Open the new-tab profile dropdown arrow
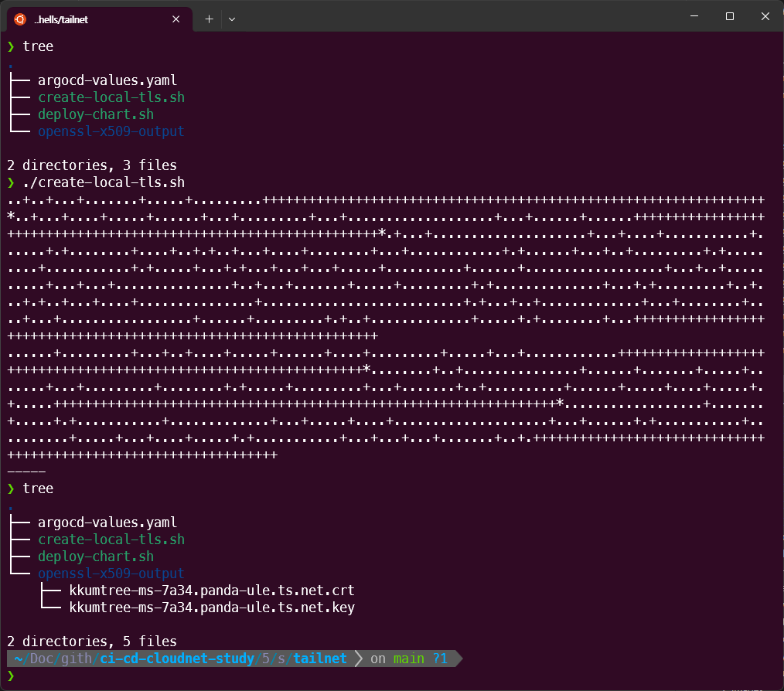 tap(232, 19)
